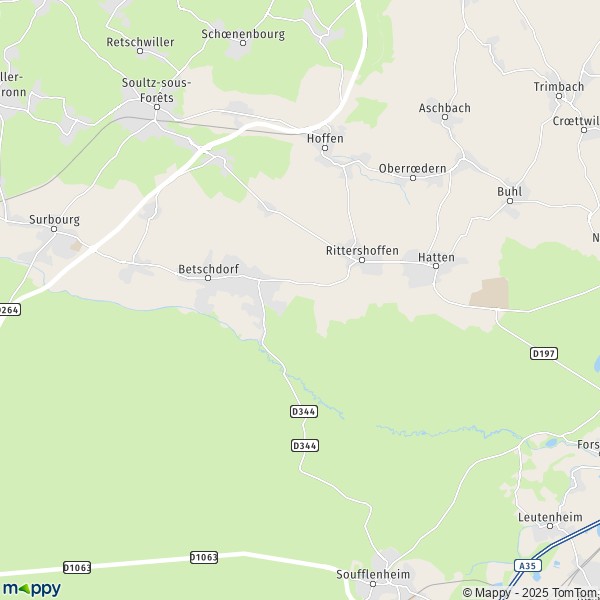Click the Oberrœdern village label

point(412,168)
